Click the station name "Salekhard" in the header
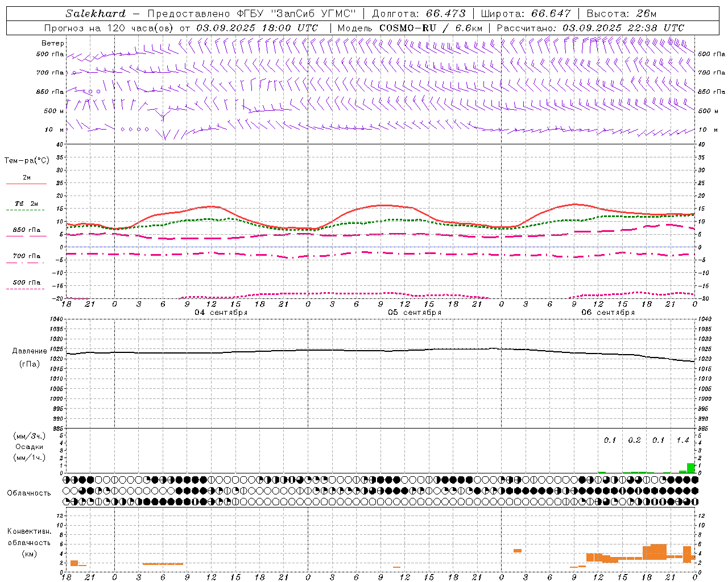This screenshot has height=582, width=728. (96, 14)
